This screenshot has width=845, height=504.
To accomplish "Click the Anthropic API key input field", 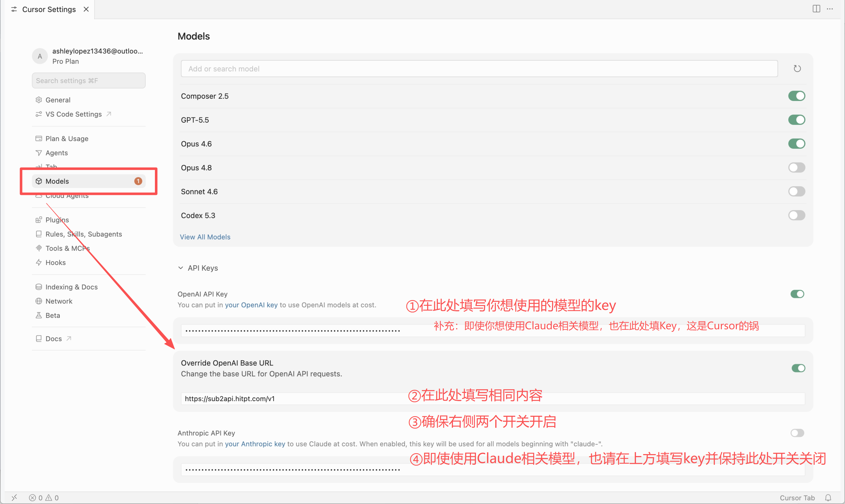I will click(x=493, y=470).
